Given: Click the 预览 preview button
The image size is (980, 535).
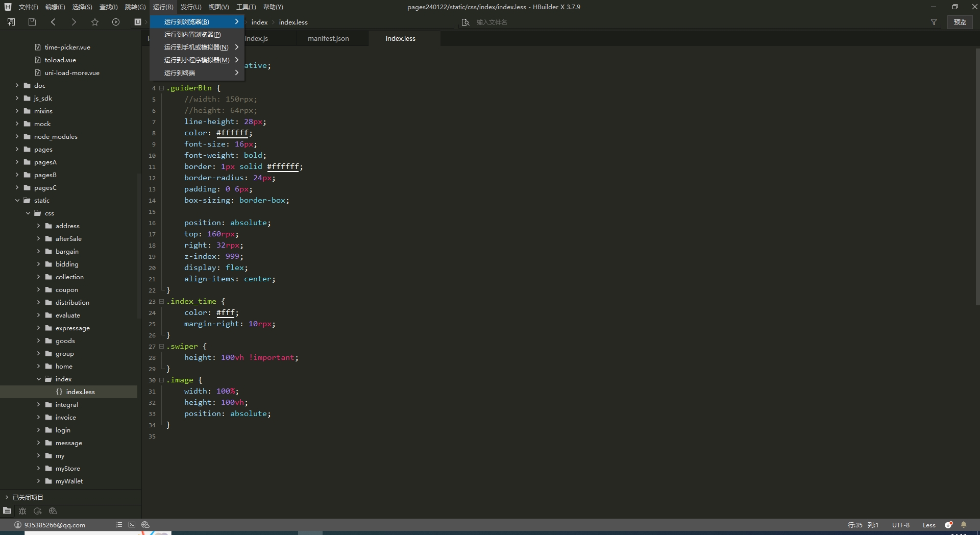Looking at the screenshot, I should (960, 22).
